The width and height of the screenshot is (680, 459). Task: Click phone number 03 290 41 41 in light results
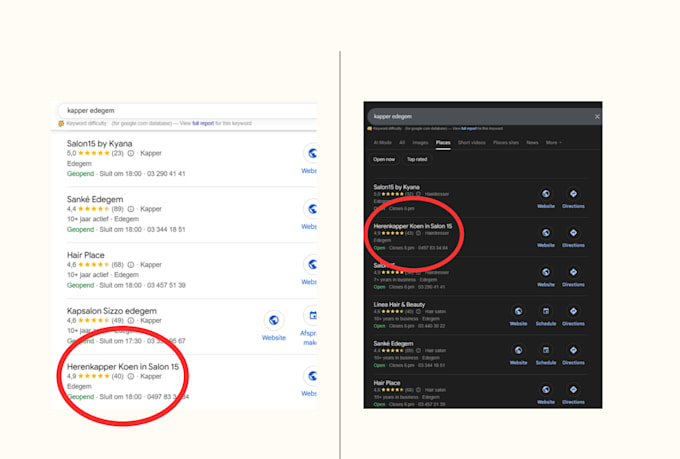(166, 174)
